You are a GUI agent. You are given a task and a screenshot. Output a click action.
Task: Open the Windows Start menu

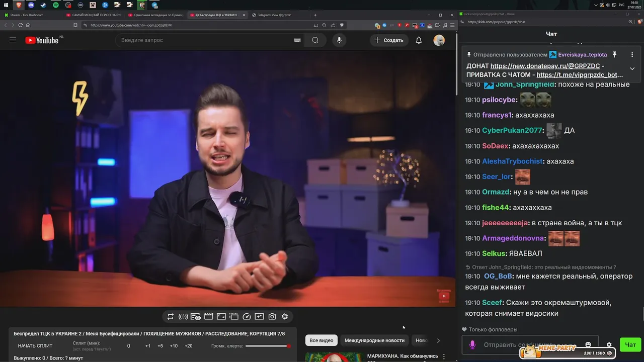click(7, 5)
